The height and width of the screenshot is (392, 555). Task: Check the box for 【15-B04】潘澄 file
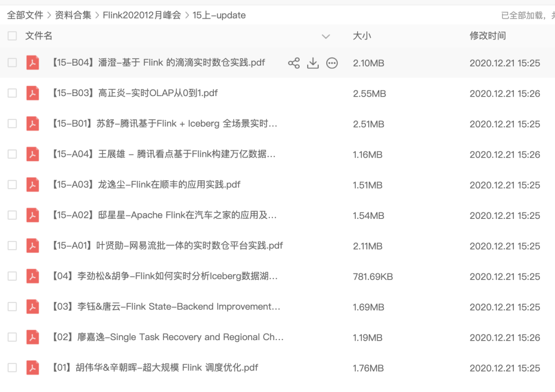pos(12,63)
